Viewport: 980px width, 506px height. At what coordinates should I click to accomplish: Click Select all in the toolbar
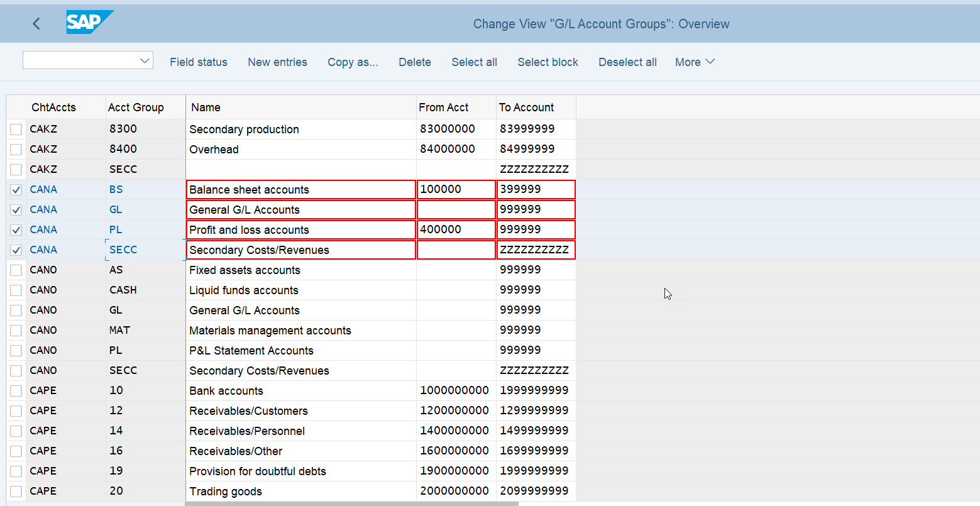(x=474, y=62)
